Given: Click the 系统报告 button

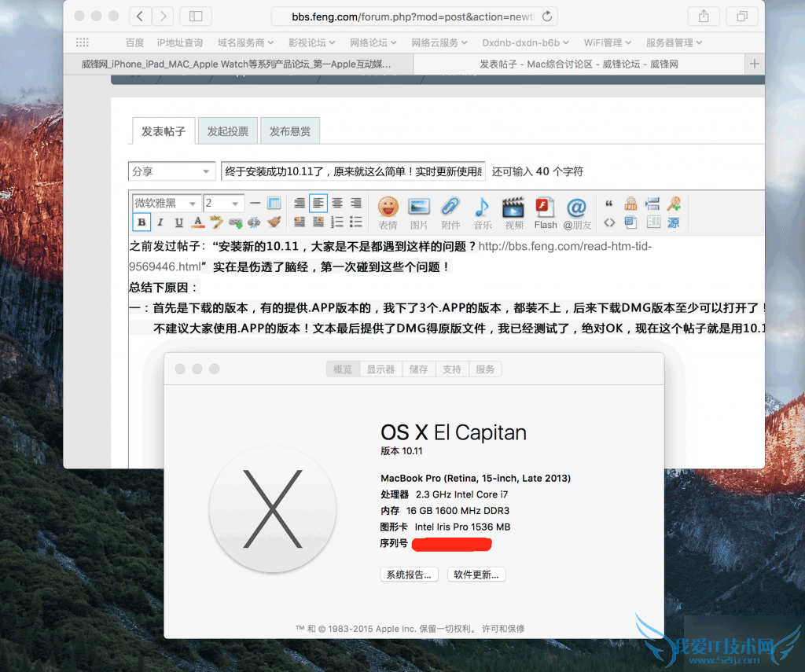Looking at the screenshot, I should tap(409, 574).
